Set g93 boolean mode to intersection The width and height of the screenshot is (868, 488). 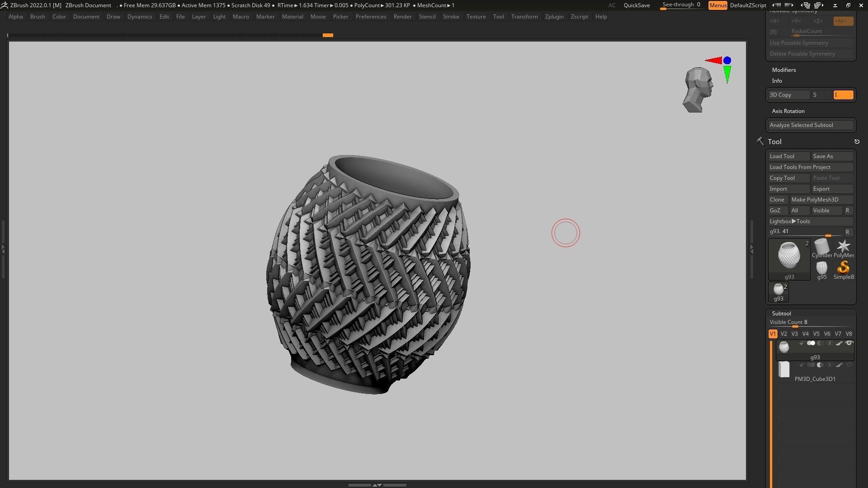(x=830, y=343)
